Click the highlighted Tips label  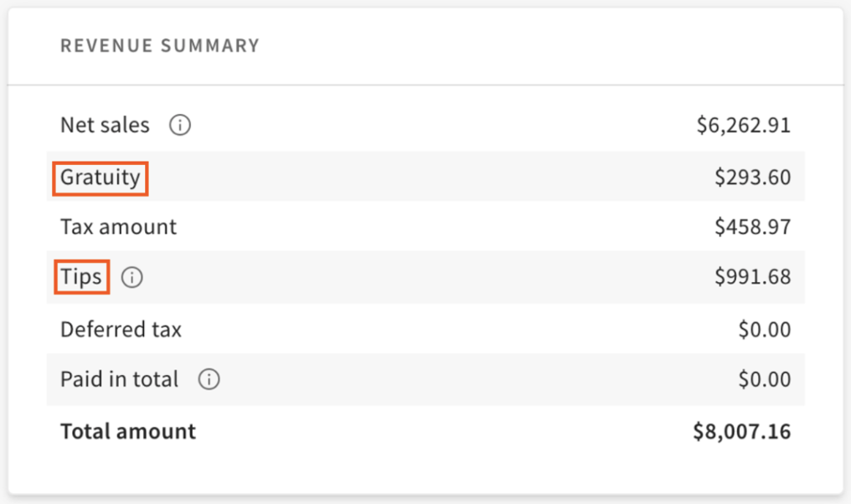(81, 277)
